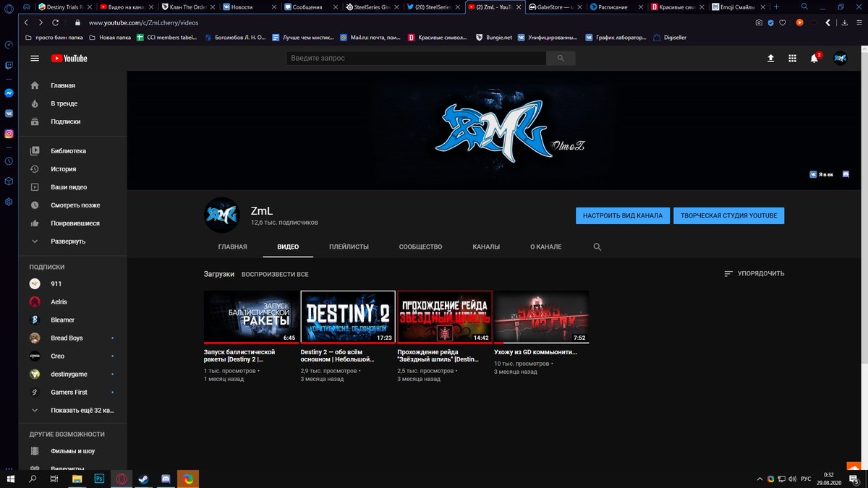Switch to the О канале tab
The image size is (868, 488).
545,247
